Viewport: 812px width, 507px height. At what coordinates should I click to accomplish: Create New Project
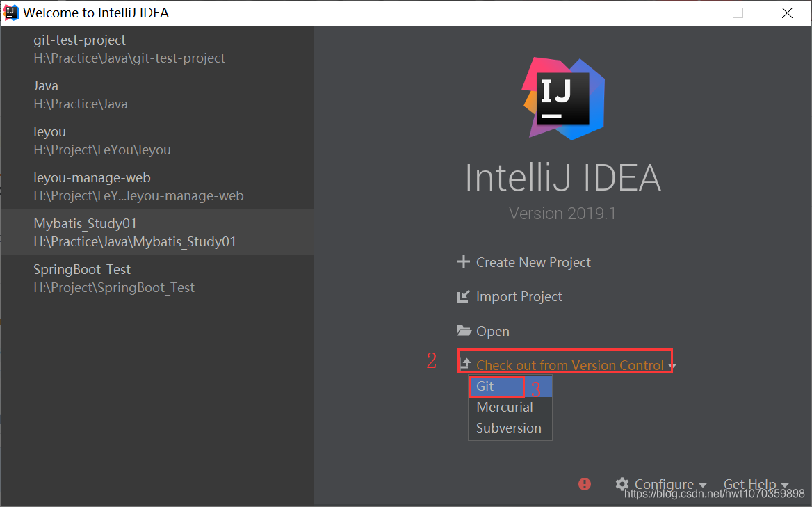point(533,263)
